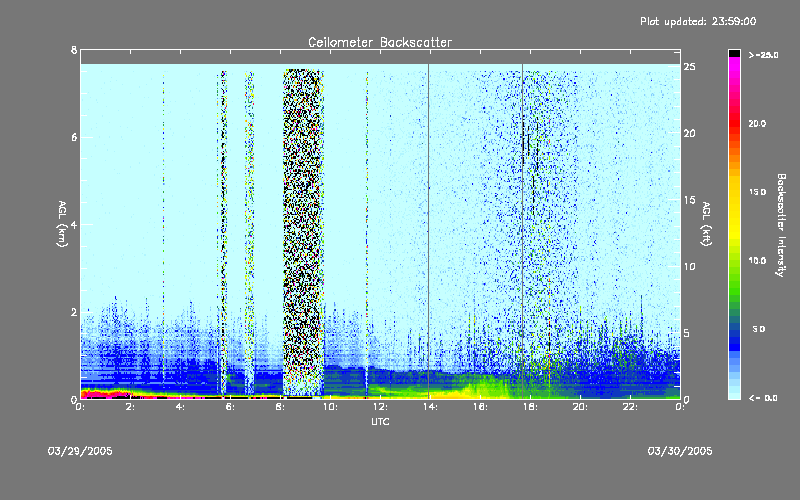The width and height of the screenshot is (800, 500).
Task: Click the vertical gray line near 18 UTC
Action: click(x=522, y=231)
